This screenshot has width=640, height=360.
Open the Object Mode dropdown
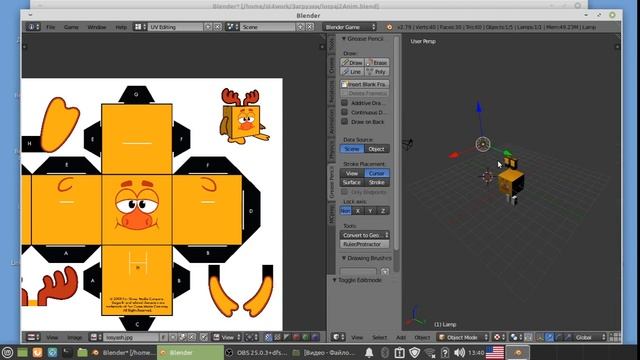[x=463, y=337]
